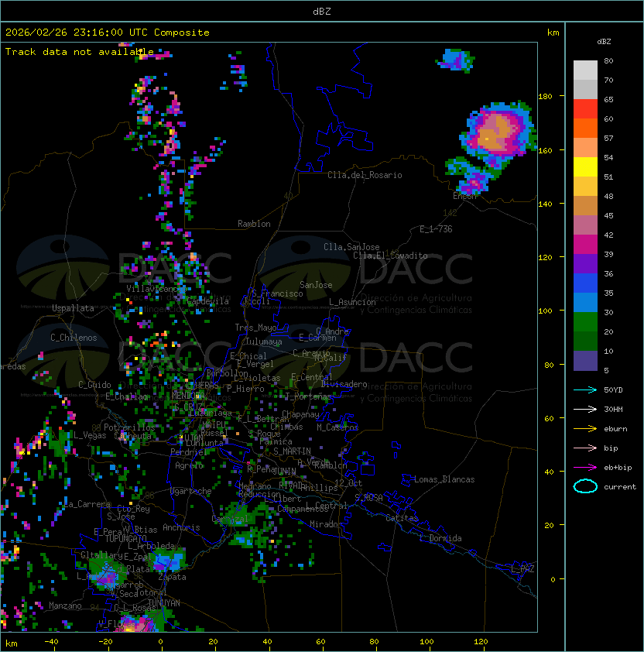
Task: Pick the bright yellow legend swatch
Action: (x=585, y=167)
